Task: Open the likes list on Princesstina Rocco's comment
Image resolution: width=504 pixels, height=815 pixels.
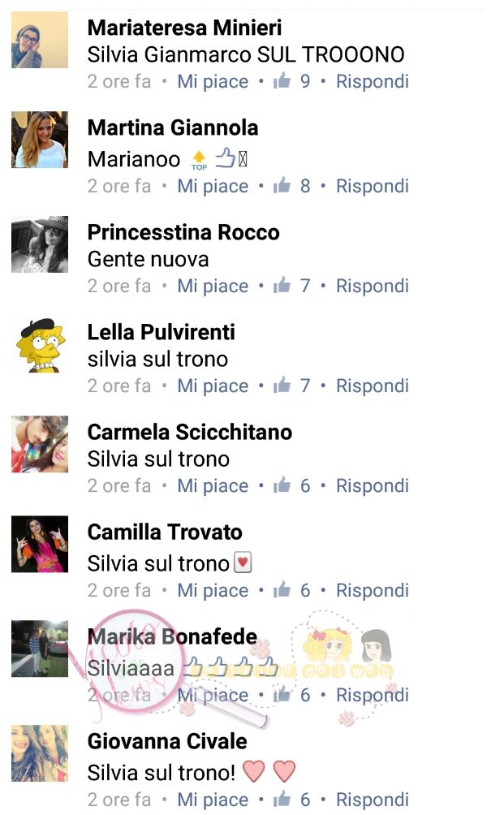Action: point(291,286)
